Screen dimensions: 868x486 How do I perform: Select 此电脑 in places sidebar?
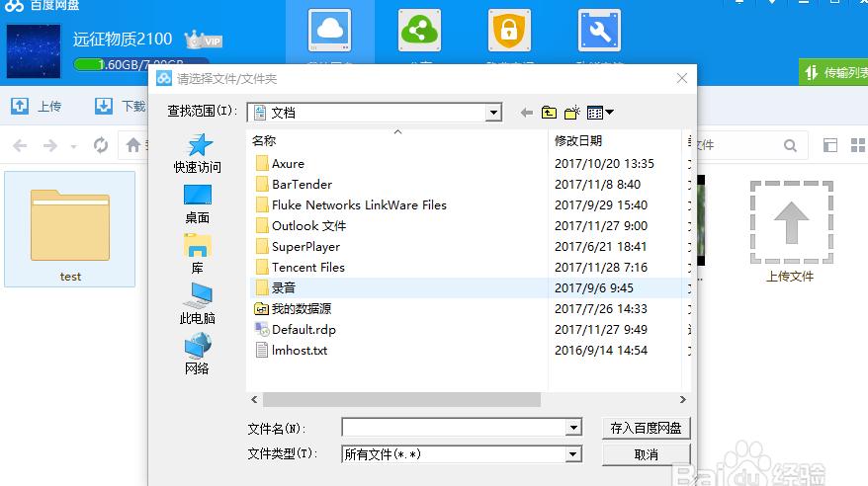[x=198, y=304]
